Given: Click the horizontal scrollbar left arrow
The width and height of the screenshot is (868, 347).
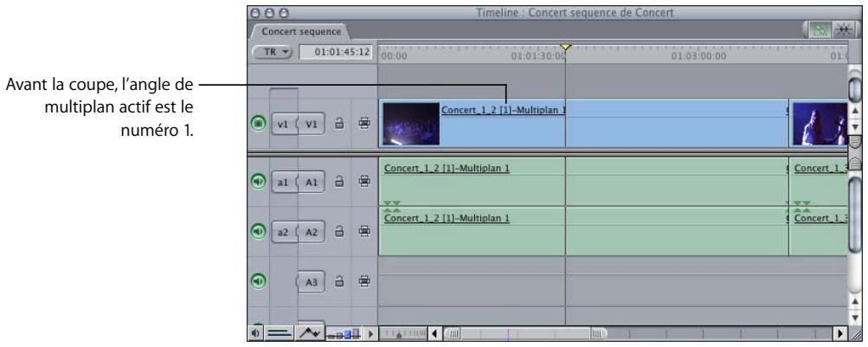Looking at the screenshot, I should click(x=435, y=333).
